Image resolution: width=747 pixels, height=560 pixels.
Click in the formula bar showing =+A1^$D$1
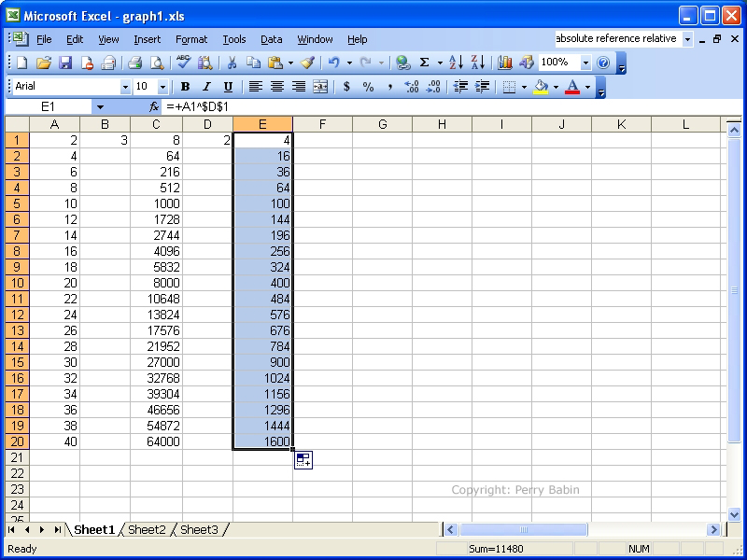coord(453,106)
